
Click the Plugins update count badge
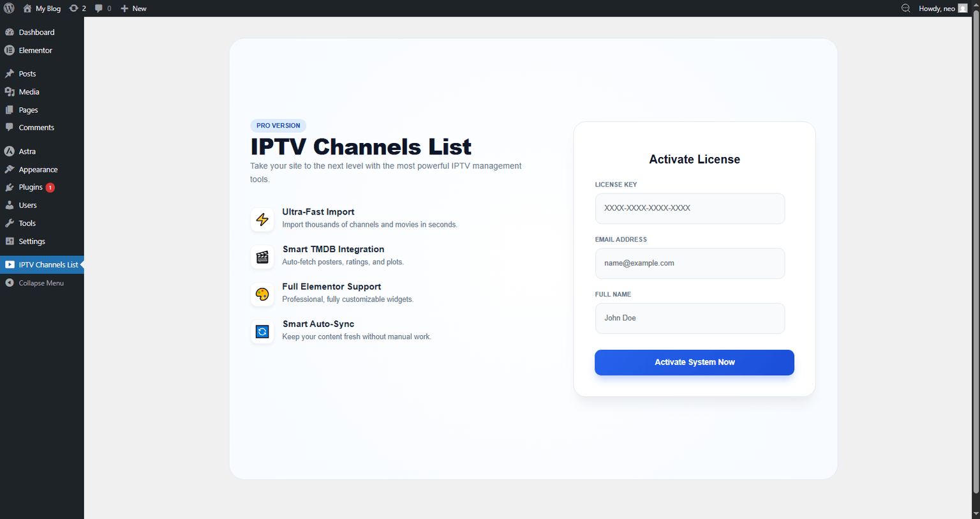click(x=50, y=188)
